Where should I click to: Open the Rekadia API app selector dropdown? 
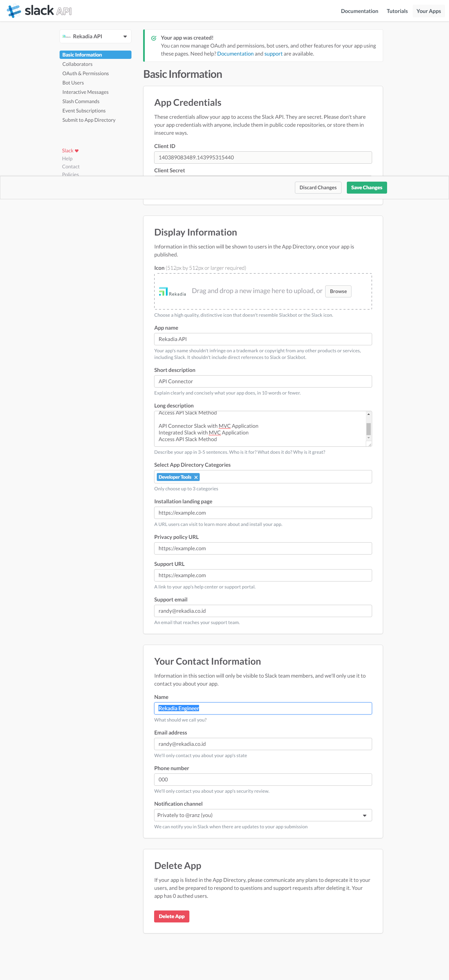(96, 37)
